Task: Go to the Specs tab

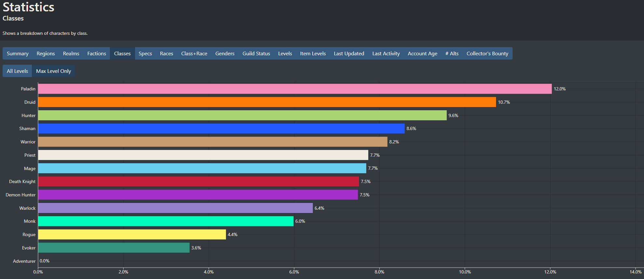Action: coord(145,53)
